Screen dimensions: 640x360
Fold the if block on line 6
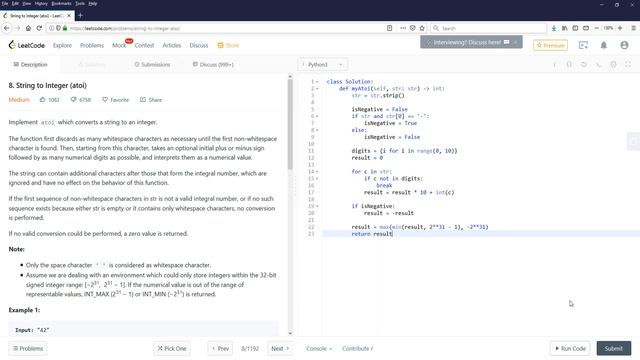317,116
